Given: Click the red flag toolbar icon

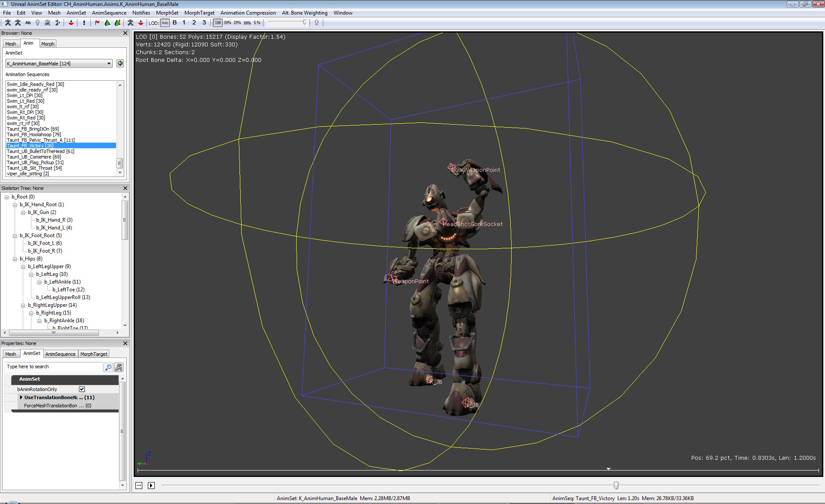Looking at the screenshot, I should click(x=98, y=23).
